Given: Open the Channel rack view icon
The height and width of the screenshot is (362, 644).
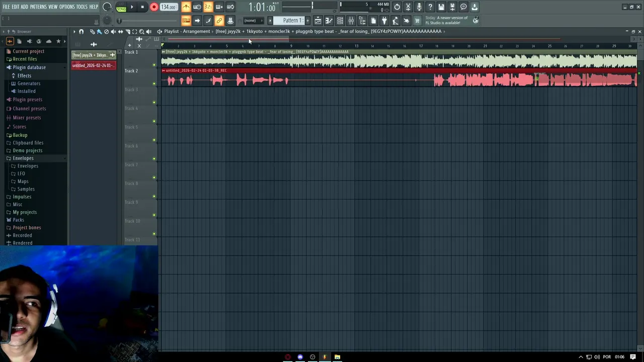Looking at the screenshot, I should click(x=340, y=21).
